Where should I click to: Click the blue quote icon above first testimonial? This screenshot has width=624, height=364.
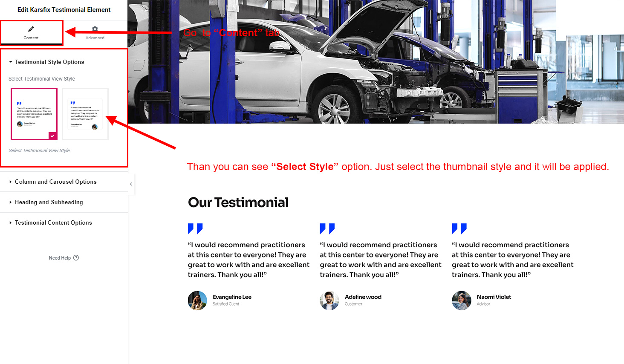[195, 229]
